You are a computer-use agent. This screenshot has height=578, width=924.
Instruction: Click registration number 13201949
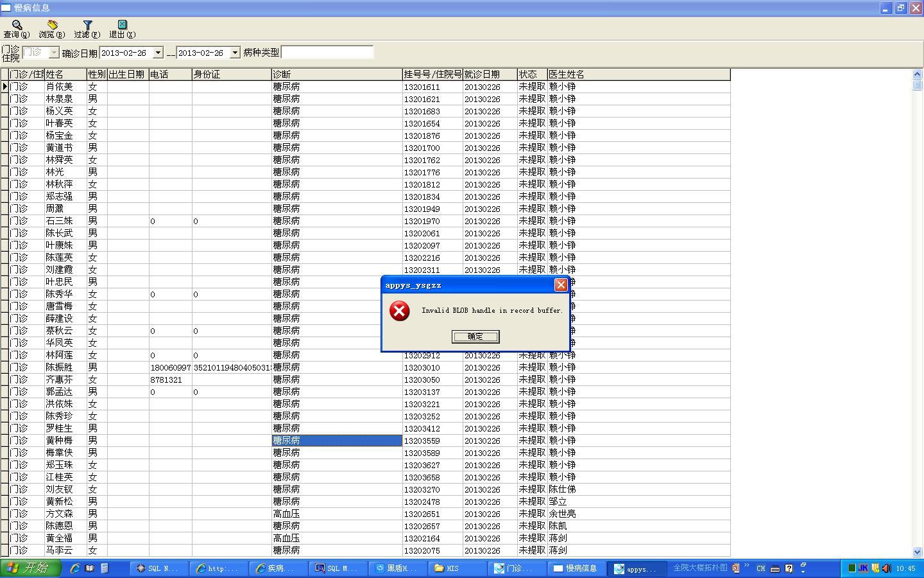(x=422, y=209)
